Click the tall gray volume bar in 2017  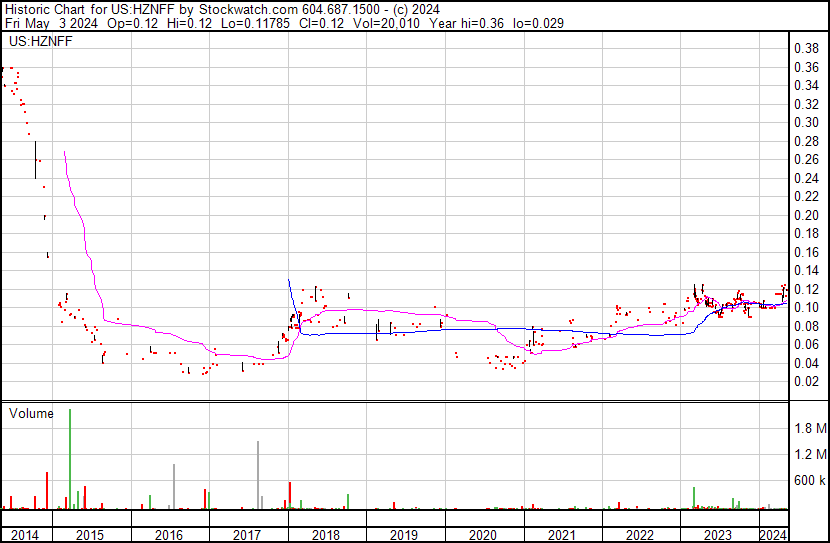click(x=258, y=475)
